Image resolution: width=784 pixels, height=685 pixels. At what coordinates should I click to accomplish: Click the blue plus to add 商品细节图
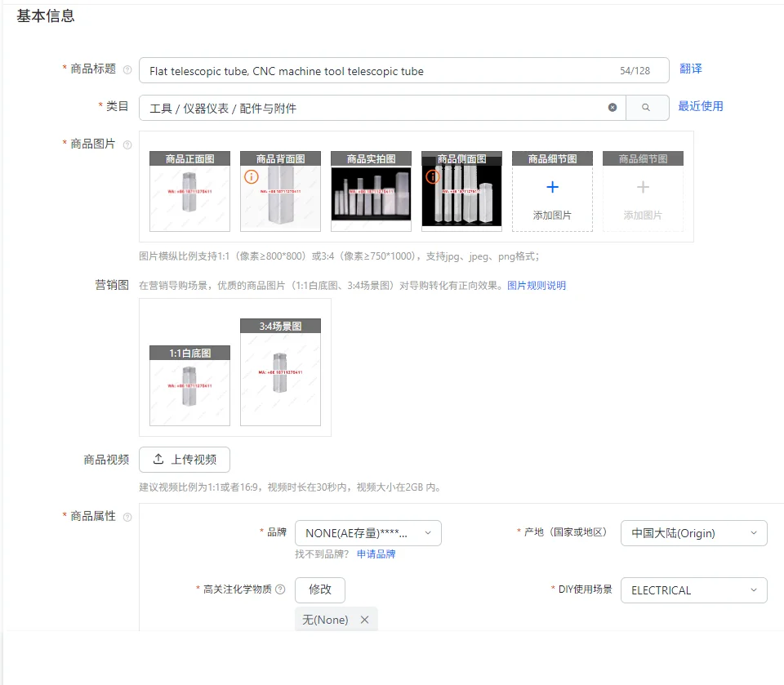point(553,187)
